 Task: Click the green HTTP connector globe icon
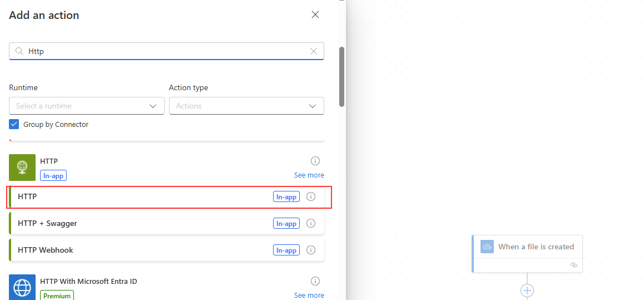pyautogui.click(x=22, y=167)
